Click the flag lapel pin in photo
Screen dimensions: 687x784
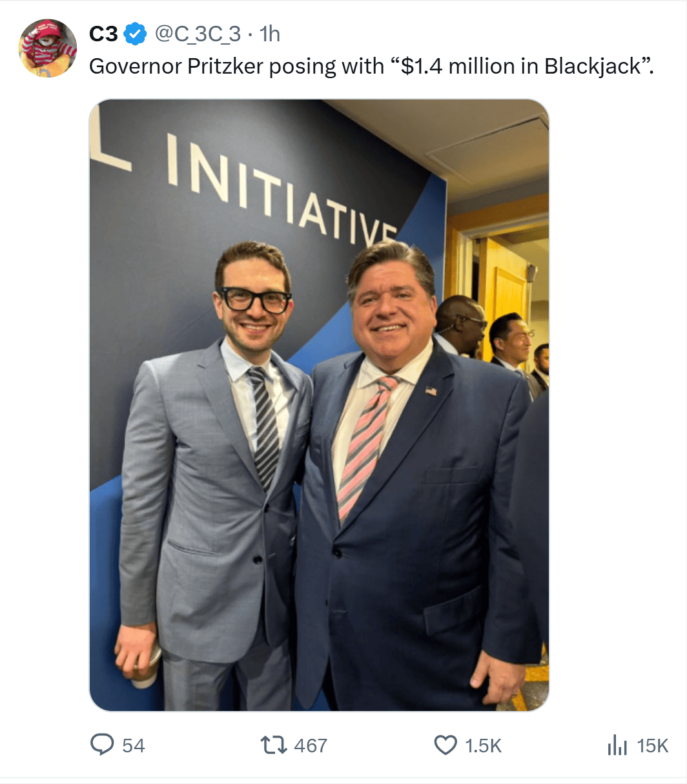click(x=431, y=391)
